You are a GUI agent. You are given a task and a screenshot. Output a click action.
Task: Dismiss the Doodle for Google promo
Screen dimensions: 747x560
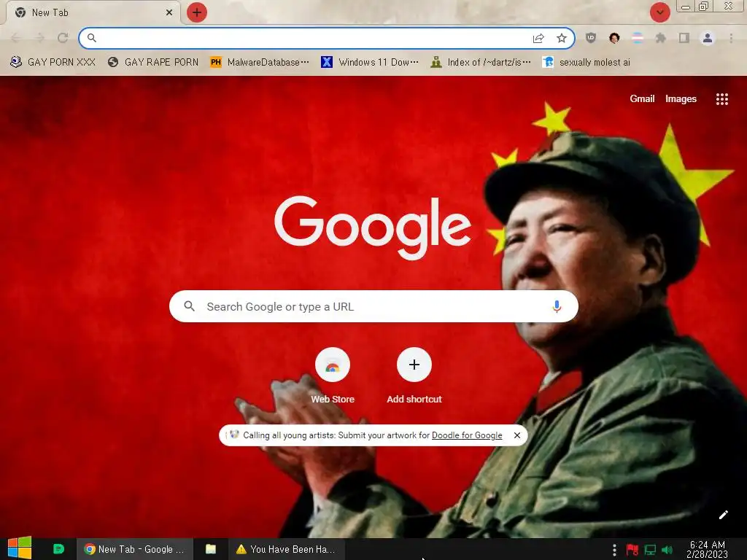517,435
